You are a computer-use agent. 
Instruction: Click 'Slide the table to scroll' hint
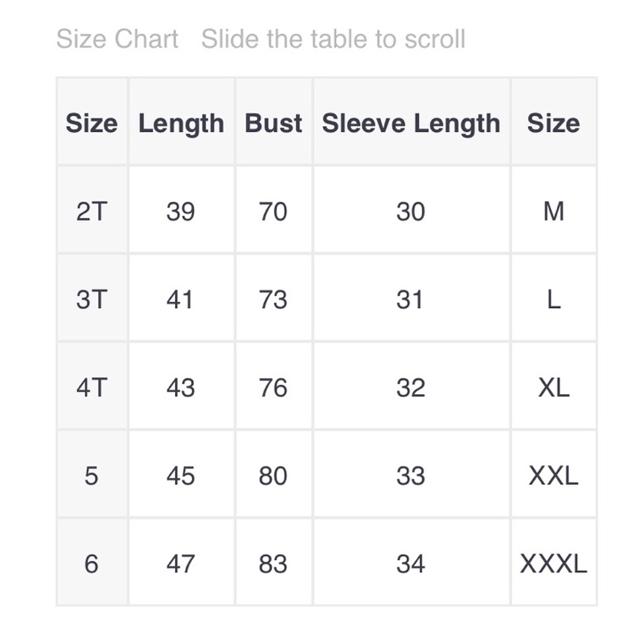pos(333,39)
